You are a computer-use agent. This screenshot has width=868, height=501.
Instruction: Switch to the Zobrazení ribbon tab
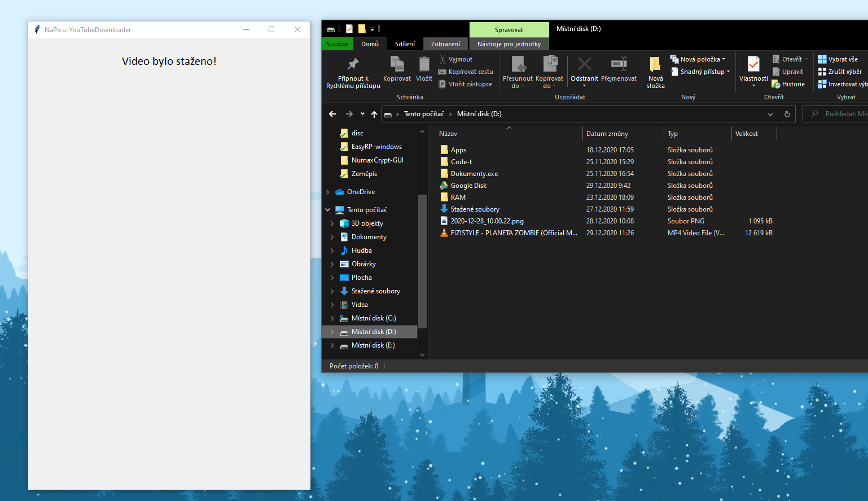(446, 43)
